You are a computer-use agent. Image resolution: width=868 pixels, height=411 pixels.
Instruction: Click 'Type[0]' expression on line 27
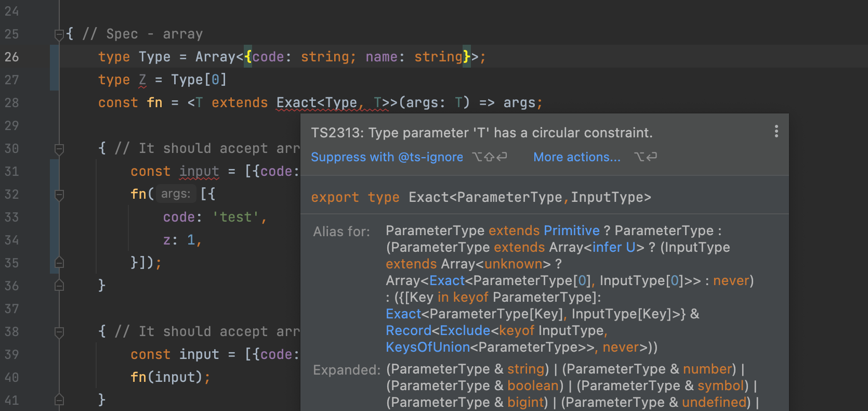199,80
